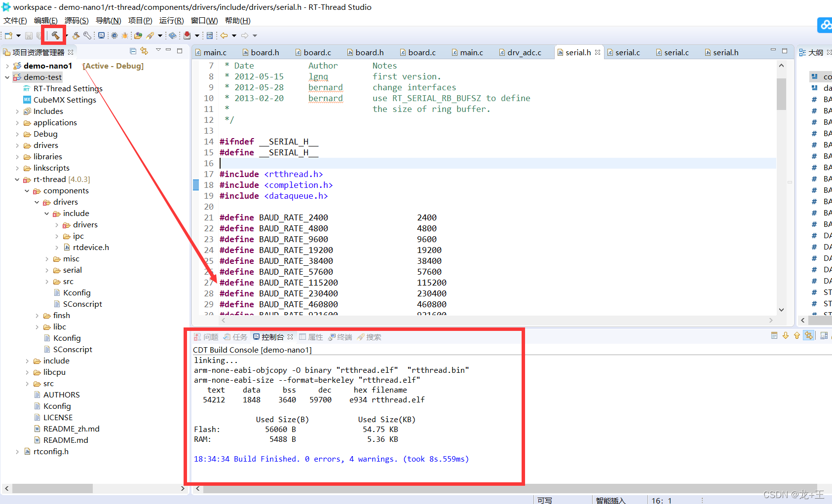Collapse the rt-thread [4.0.3] folder
Viewport: 832px width, 504px height.
pyautogui.click(x=17, y=180)
